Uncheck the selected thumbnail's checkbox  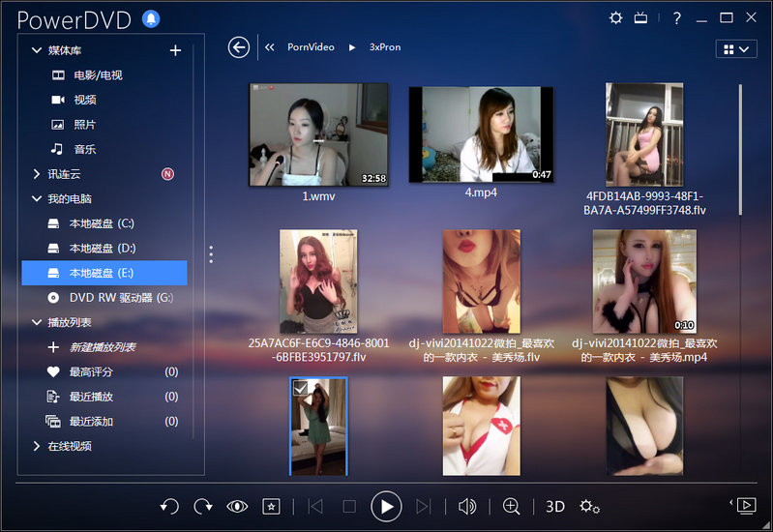pyautogui.click(x=301, y=388)
